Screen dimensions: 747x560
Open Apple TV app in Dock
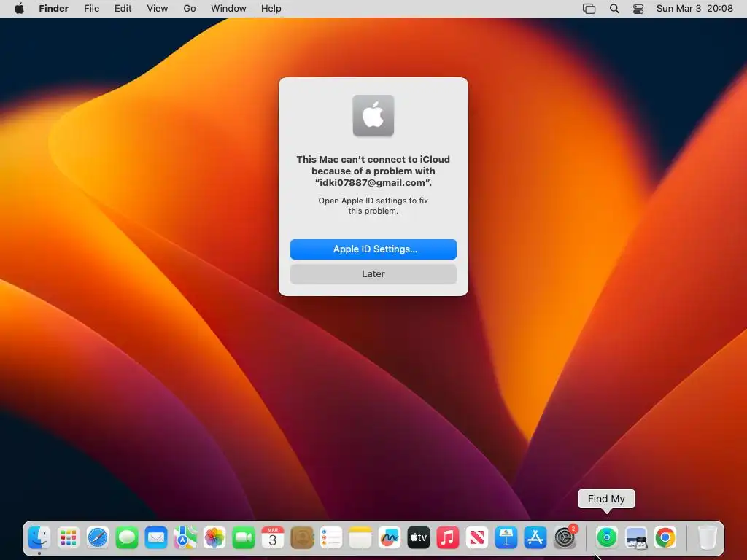418,537
